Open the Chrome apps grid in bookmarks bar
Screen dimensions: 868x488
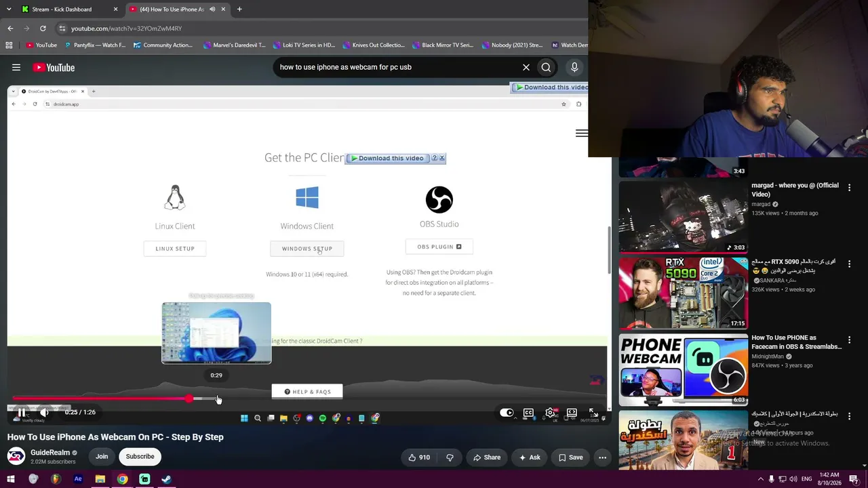point(9,45)
